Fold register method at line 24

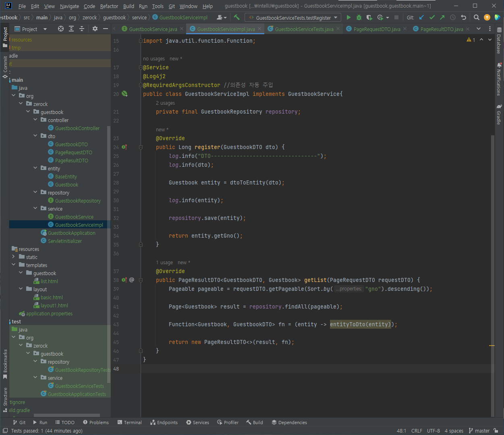pos(141,147)
